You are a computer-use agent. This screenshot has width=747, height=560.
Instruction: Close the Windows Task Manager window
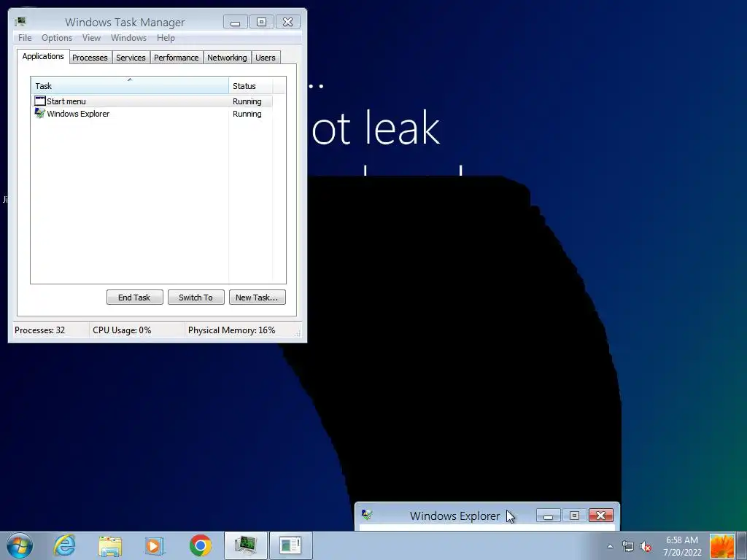tap(287, 22)
